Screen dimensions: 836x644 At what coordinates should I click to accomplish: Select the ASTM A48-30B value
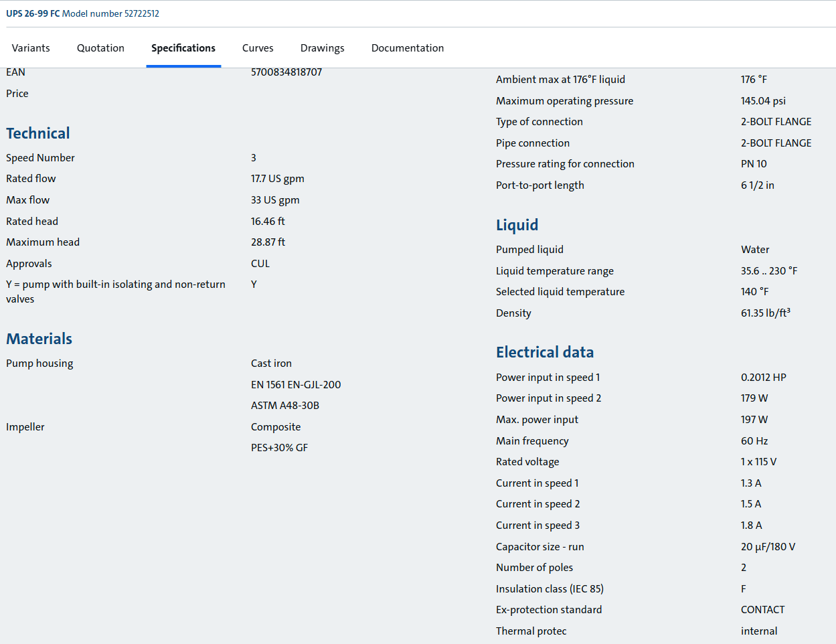click(x=285, y=406)
